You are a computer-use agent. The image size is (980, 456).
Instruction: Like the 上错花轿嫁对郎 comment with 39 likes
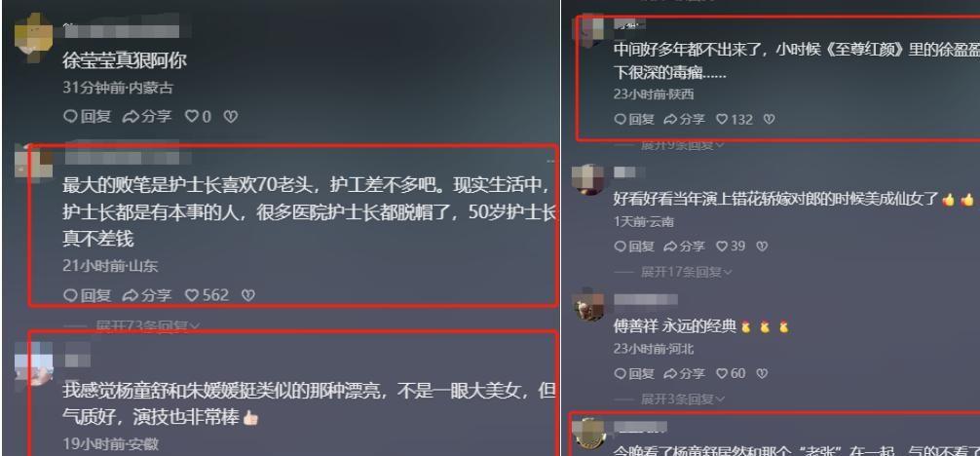731,247
